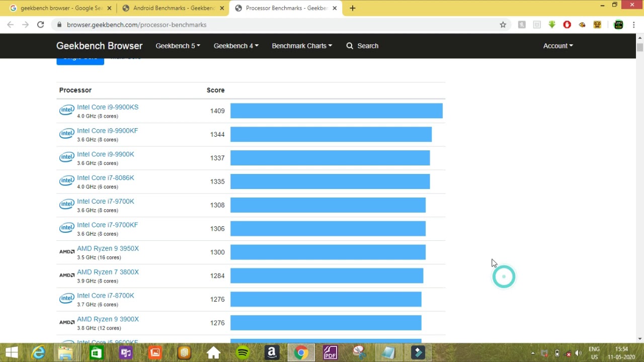Click the magnifier Search icon in navbar
This screenshot has width=644, height=362.
click(350, 46)
